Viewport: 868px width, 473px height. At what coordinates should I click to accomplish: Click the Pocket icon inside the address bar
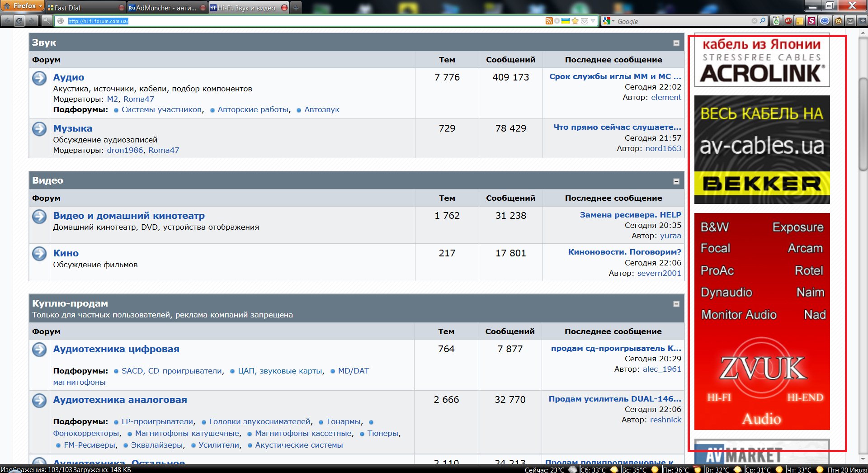[x=584, y=21]
